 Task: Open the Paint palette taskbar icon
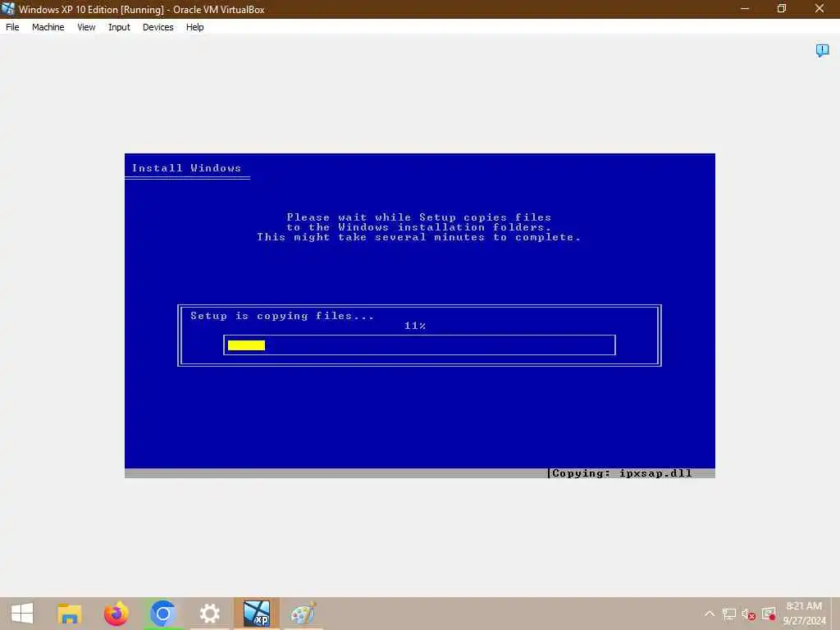click(x=304, y=614)
